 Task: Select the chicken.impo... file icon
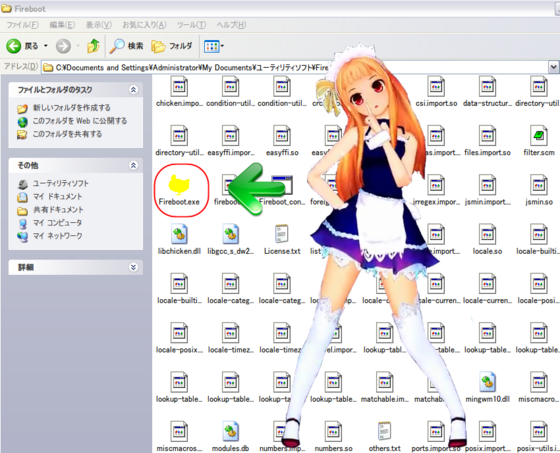(x=179, y=87)
